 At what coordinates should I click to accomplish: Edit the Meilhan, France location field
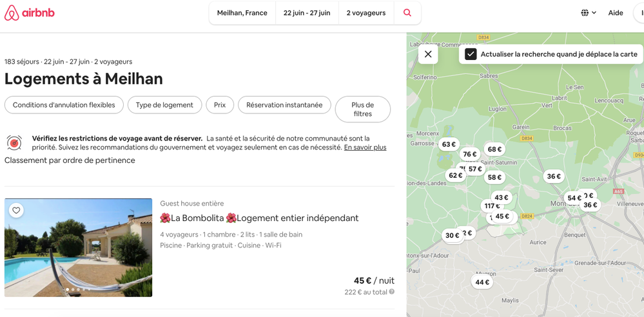pyautogui.click(x=242, y=13)
